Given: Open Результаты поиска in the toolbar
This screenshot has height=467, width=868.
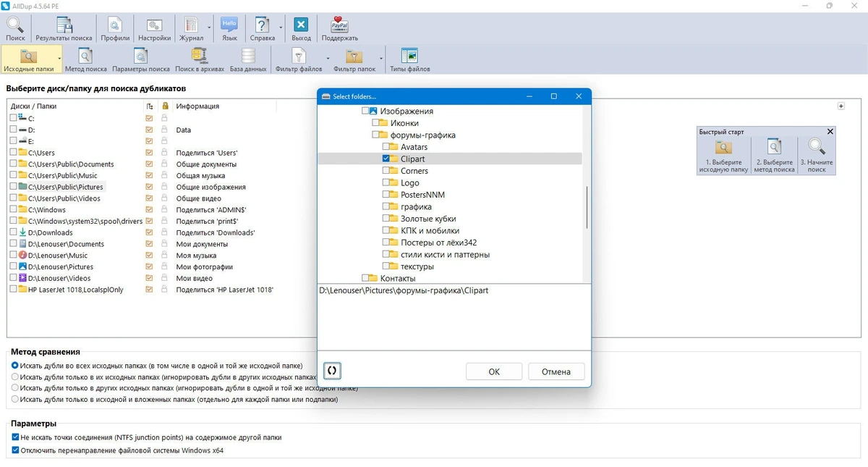Looking at the screenshot, I should (x=64, y=28).
